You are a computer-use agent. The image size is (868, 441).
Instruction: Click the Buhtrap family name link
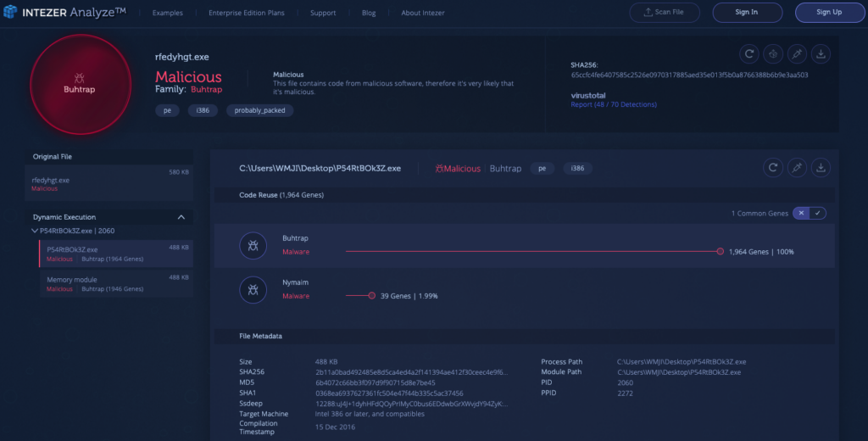[207, 89]
